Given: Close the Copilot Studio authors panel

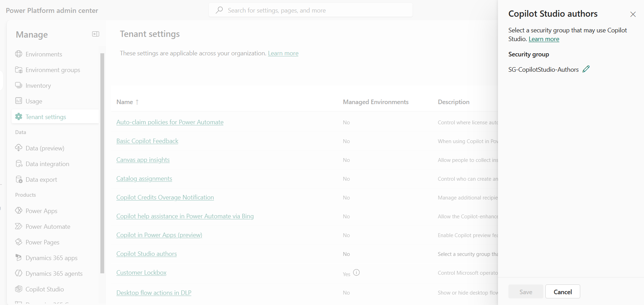Looking at the screenshot, I should point(633,14).
